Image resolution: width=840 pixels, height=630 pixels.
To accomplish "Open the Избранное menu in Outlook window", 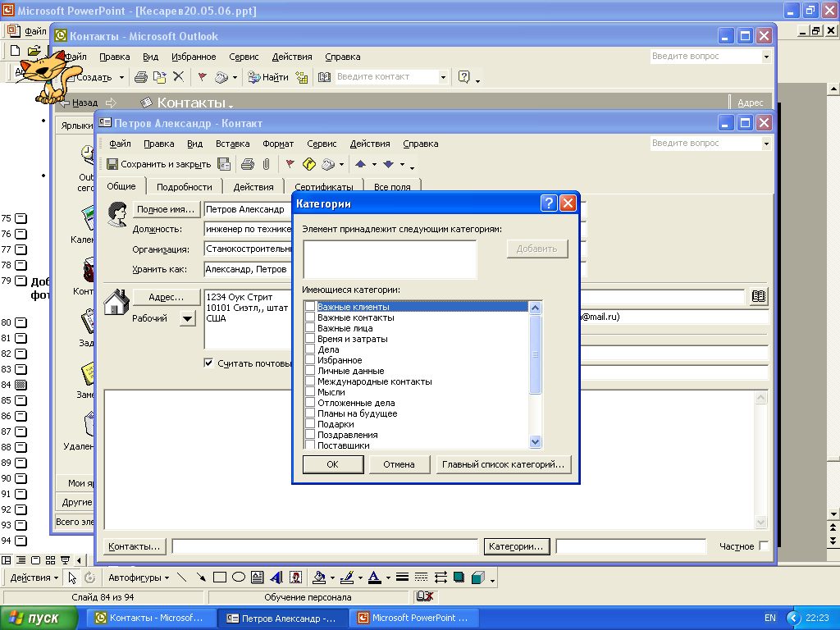I will point(194,57).
